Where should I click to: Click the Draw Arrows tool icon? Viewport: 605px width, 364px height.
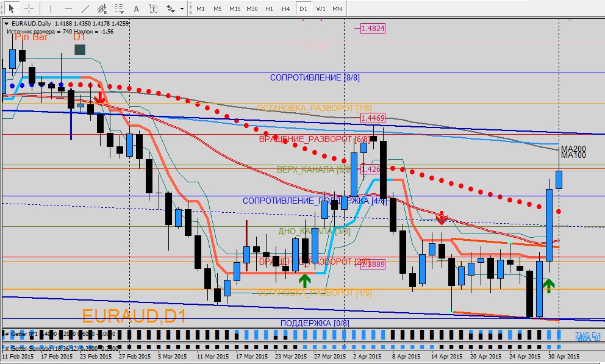tap(170, 9)
